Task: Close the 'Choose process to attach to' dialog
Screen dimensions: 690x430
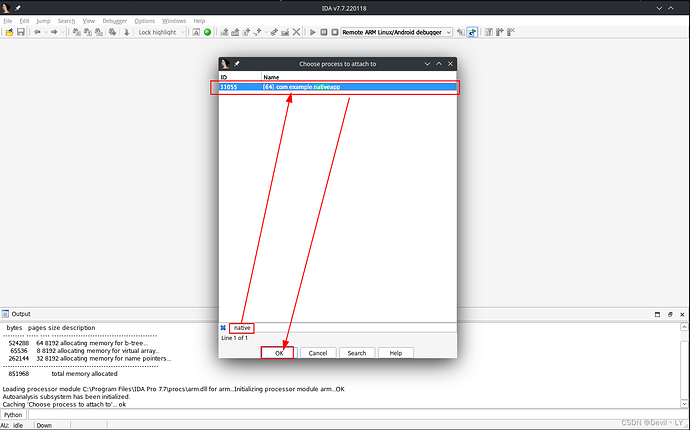Action: 450,64
